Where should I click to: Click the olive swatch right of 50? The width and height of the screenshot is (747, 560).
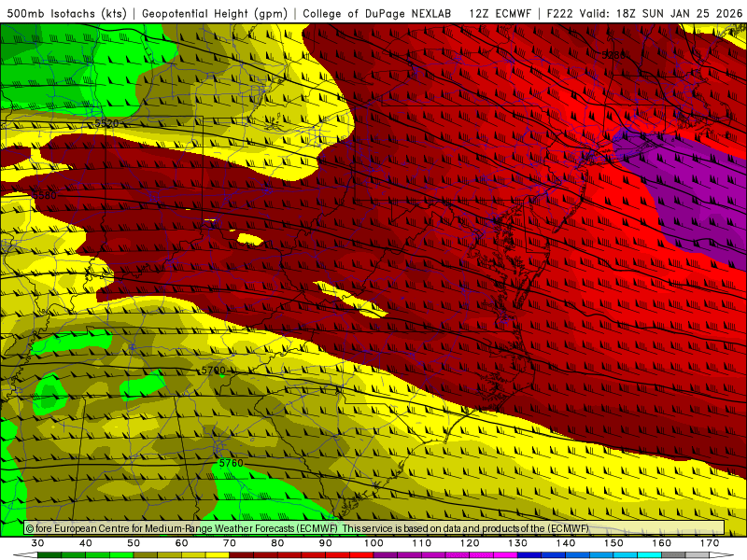(x=146, y=555)
